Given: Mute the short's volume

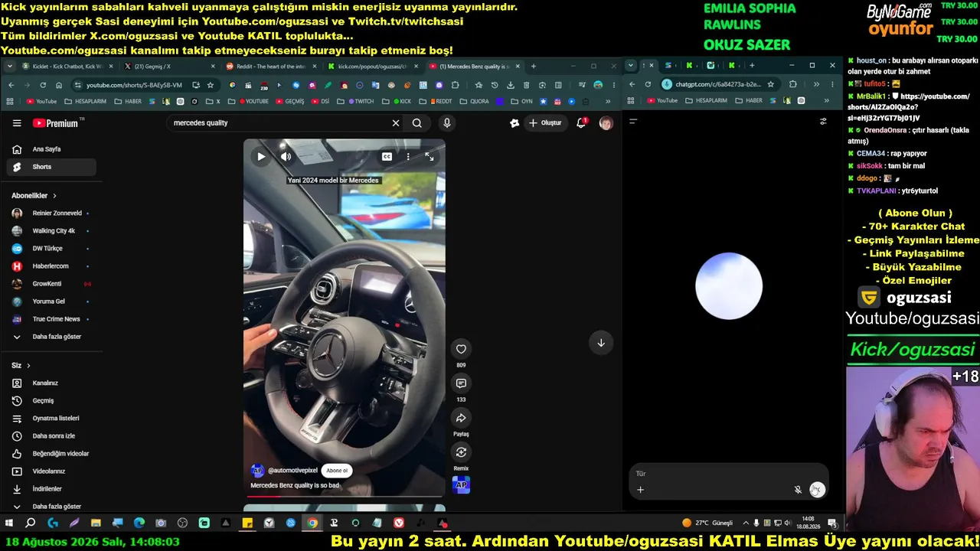Looking at the screenshot, I should (x=286, y=157).
